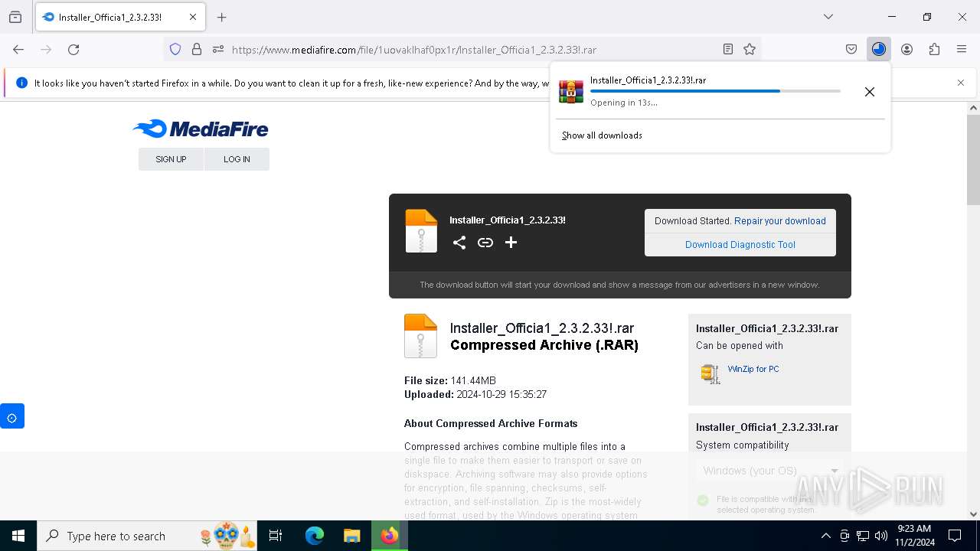Click the plus icon to save file
The height and width of the screenshot is (551, 980).
(x=511, y=243)
